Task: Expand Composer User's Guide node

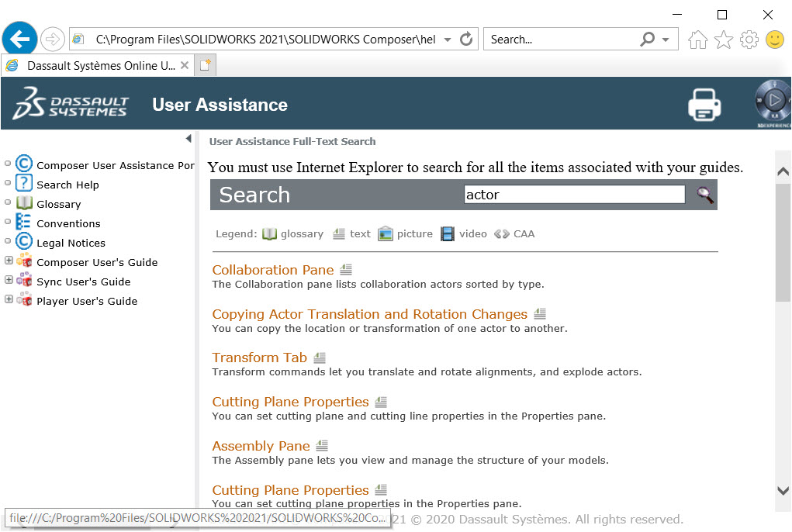Action: click(x=9, y=261)
